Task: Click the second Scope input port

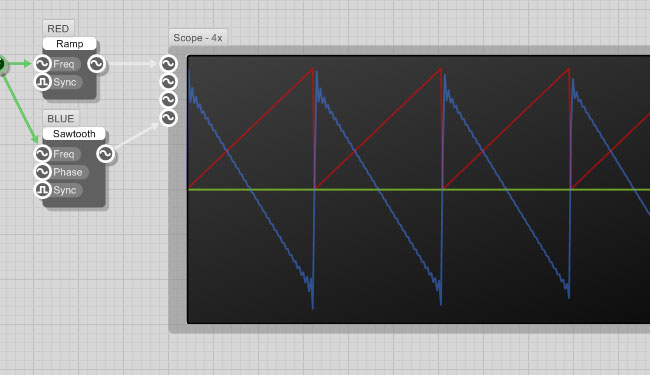Action: pos(168,82)
